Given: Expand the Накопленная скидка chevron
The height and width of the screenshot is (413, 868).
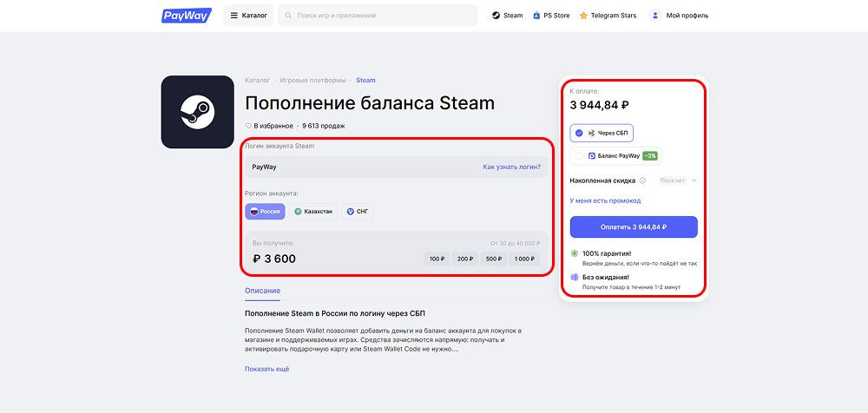Looking at the screenshot, I should click(694, 180).
